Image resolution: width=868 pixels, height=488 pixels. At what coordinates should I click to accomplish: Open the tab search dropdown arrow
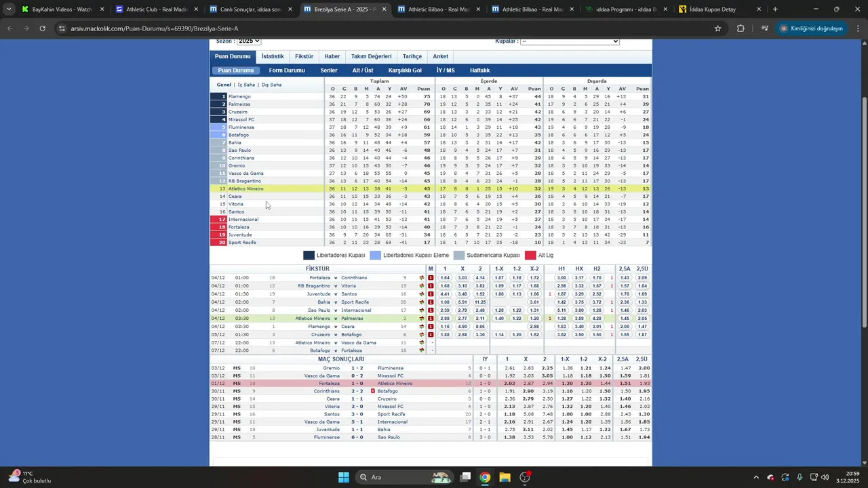pos(8,9)
